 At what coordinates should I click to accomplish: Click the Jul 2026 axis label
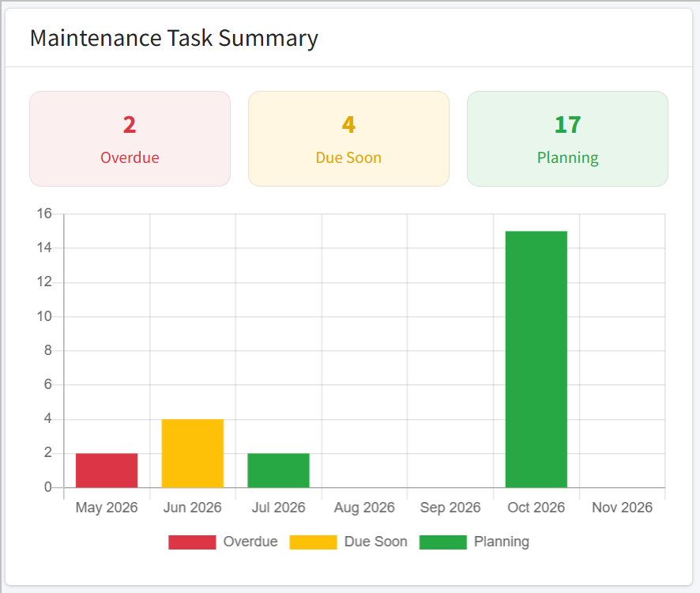279,508
